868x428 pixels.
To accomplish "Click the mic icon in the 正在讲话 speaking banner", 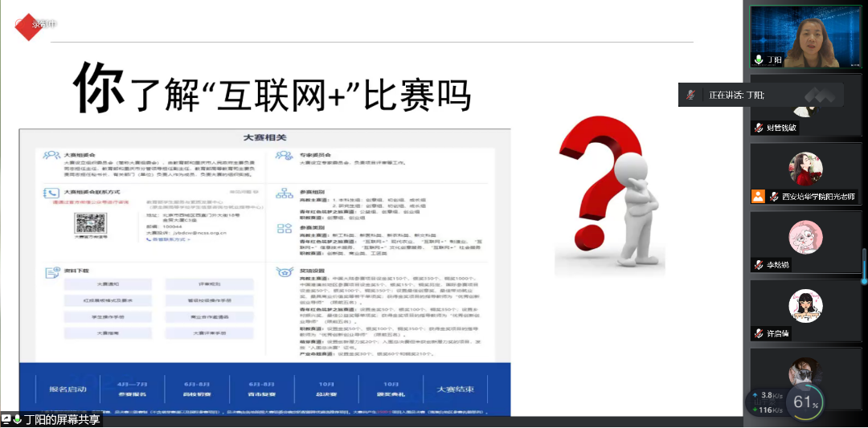I will pos(690,95).
